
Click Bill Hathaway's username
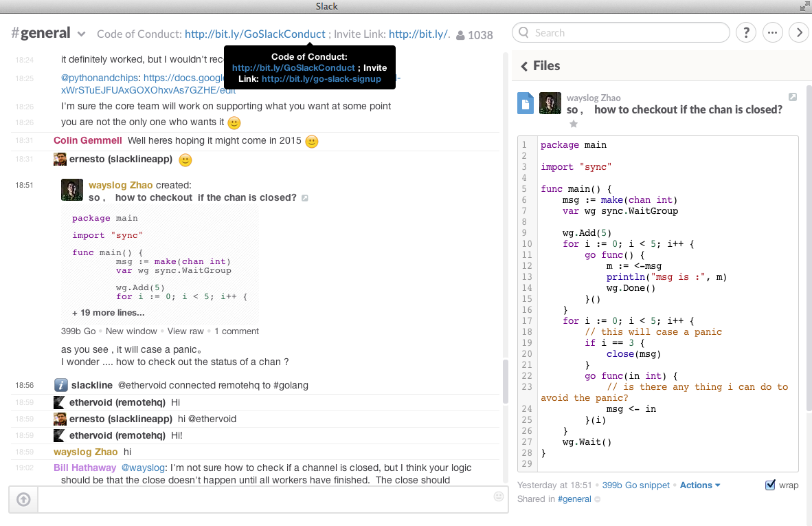85,468
